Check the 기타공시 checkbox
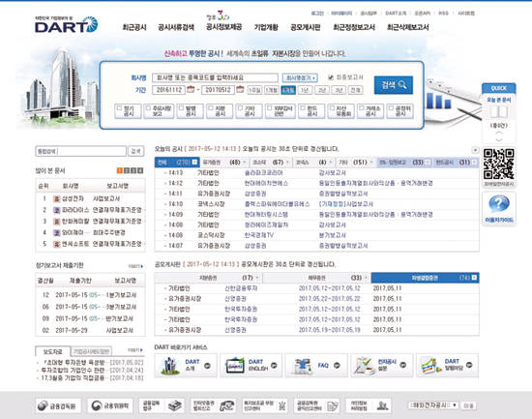532x419 pixels. click(240, 108)
